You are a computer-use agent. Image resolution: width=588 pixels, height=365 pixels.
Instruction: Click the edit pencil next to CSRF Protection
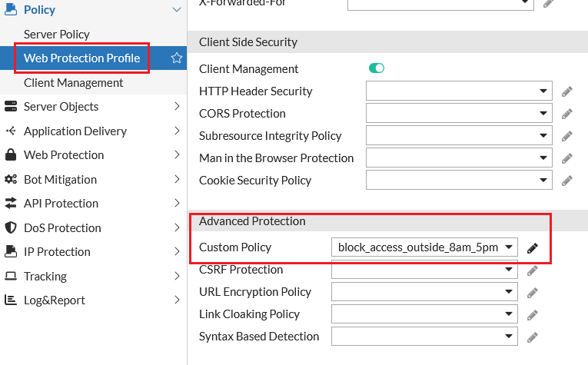coord(532,270)
